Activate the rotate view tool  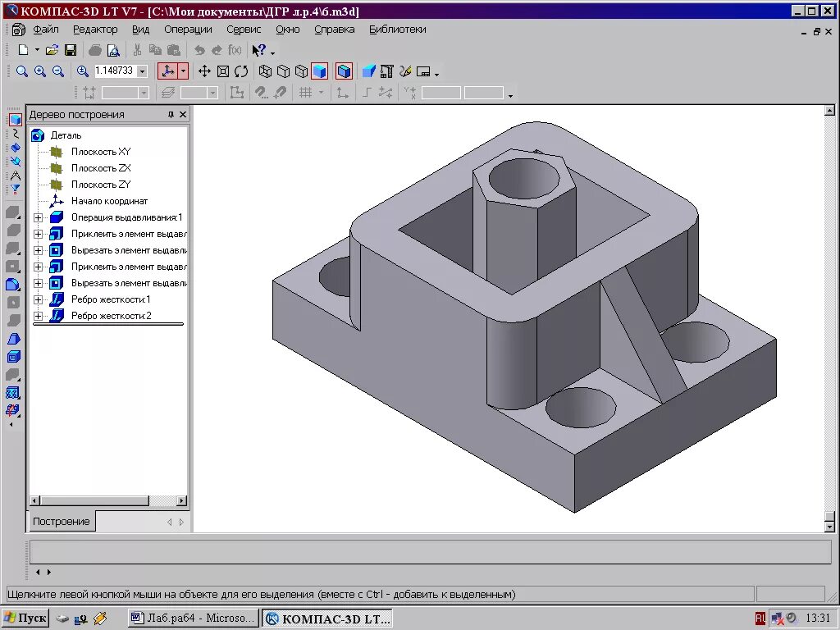[241, 71]
